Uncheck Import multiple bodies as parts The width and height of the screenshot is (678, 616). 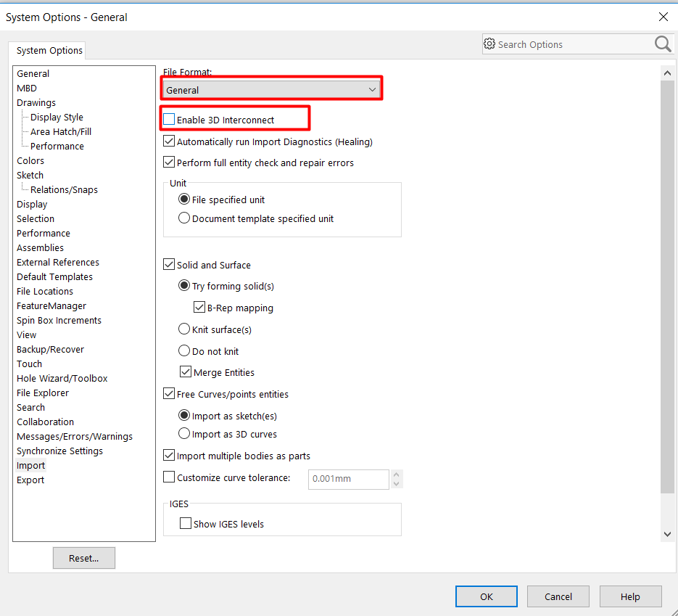[169, 455]
